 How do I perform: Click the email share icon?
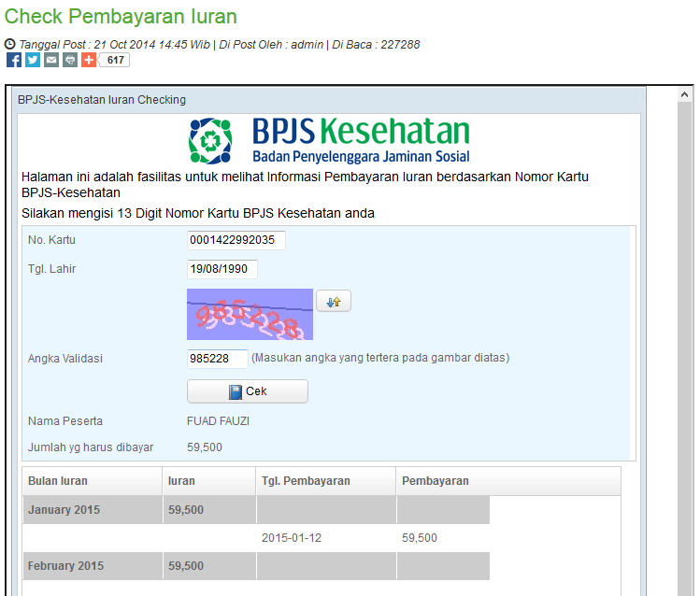coord(51,60)
